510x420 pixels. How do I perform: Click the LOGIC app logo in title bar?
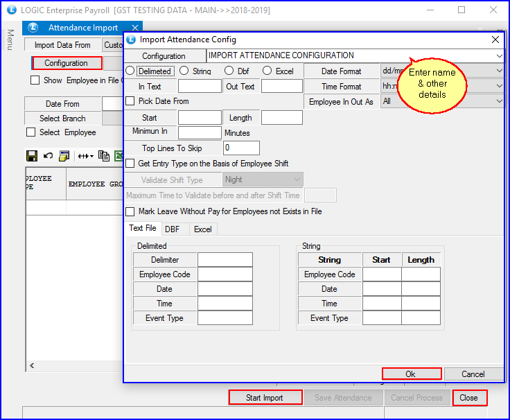pos(12,10)
